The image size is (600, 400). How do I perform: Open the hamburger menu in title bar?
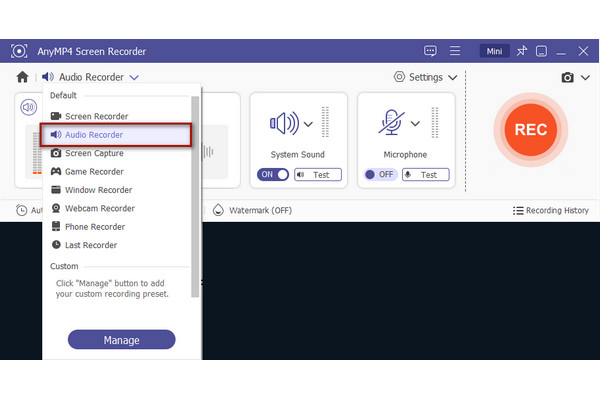[x=455, y=51]
